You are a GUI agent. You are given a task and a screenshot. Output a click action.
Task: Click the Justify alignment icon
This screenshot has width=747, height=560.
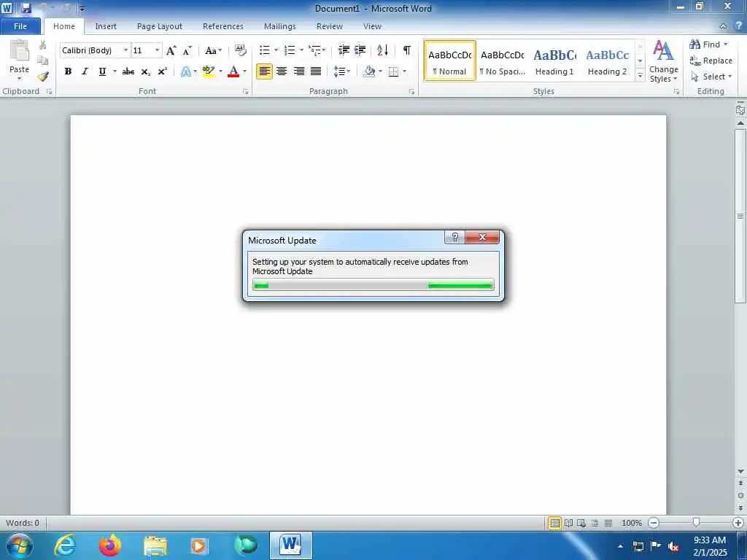(x=316, y=71)
